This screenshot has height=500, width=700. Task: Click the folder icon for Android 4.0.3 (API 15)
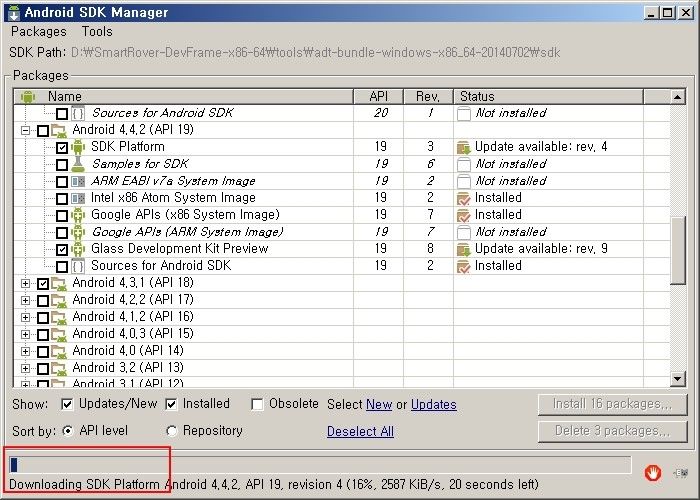coord(58,334)
